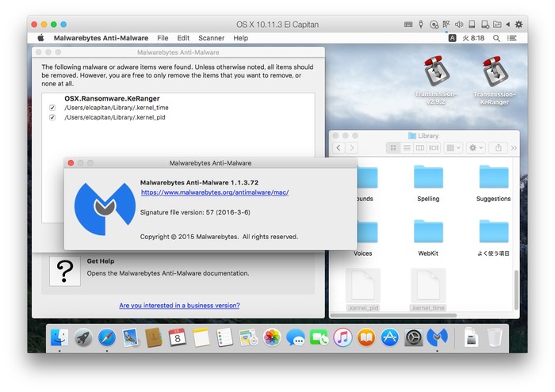Switch Finder to icon view
555x392 pixels.
coord(393,147)
